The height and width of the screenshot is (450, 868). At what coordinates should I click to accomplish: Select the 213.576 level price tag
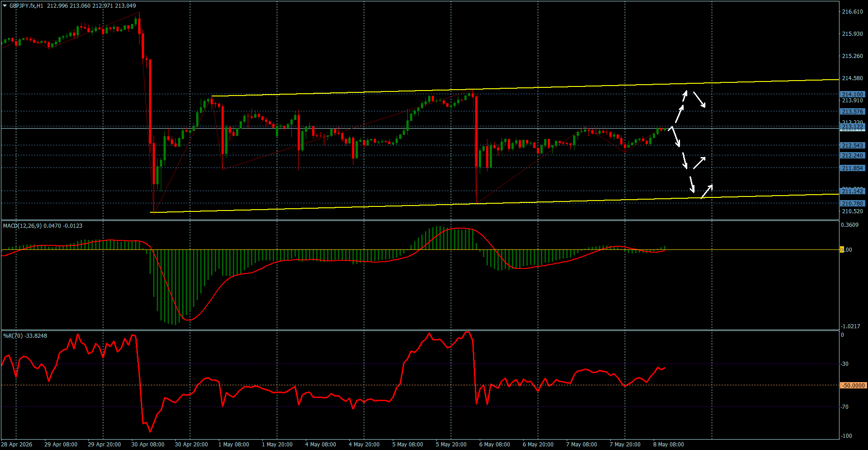tap(853, 111)
